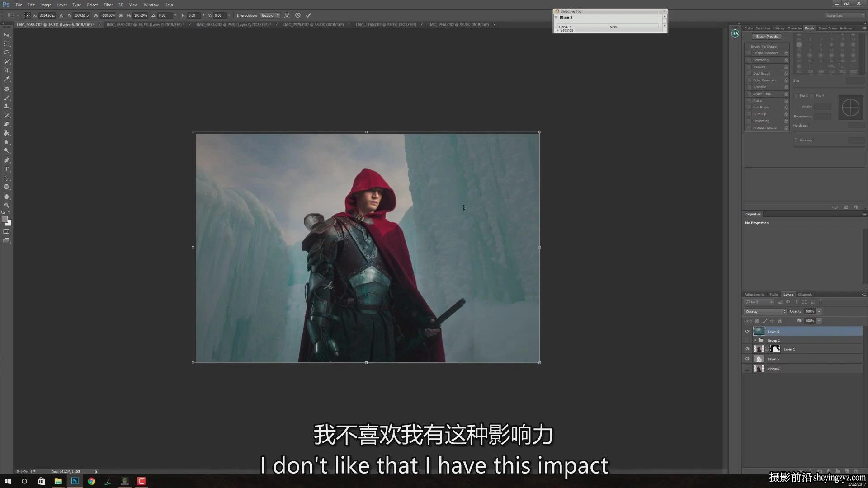The image size is (868, 488).
Task: Click the rotation angle input field
Action: [x=165, y=15]
